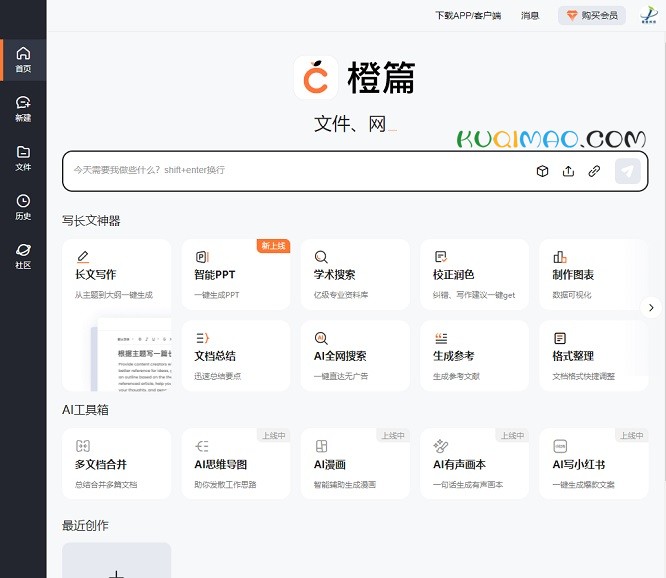This screenshot has height=578, width=666.
Task: Open the 文档总结 card
Action: pos(236,356)
